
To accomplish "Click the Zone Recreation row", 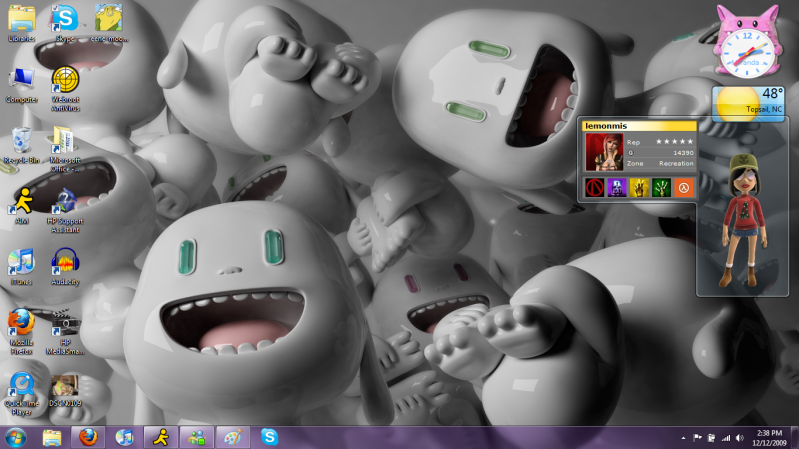I will pyautogui.click(x=660, y=164).
